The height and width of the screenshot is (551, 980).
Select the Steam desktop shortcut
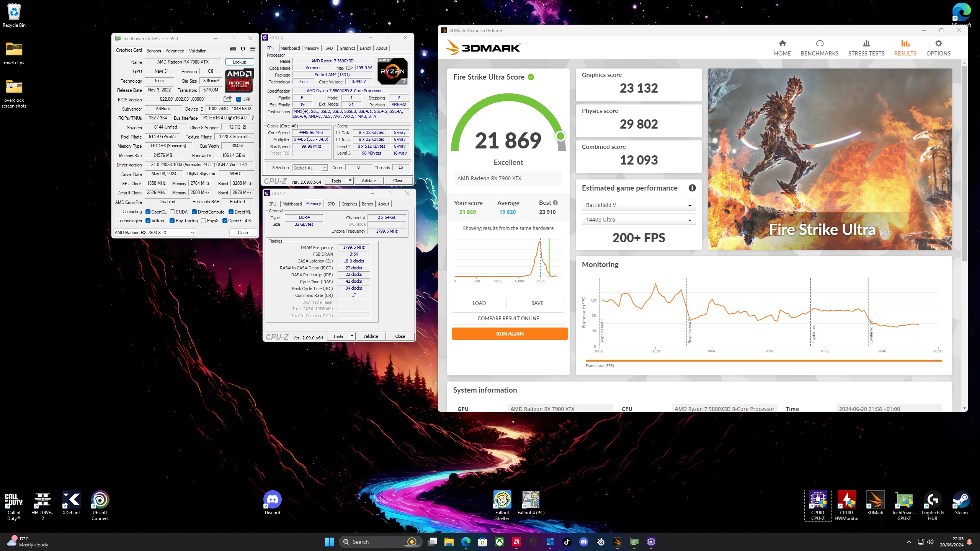coord(961,503)
